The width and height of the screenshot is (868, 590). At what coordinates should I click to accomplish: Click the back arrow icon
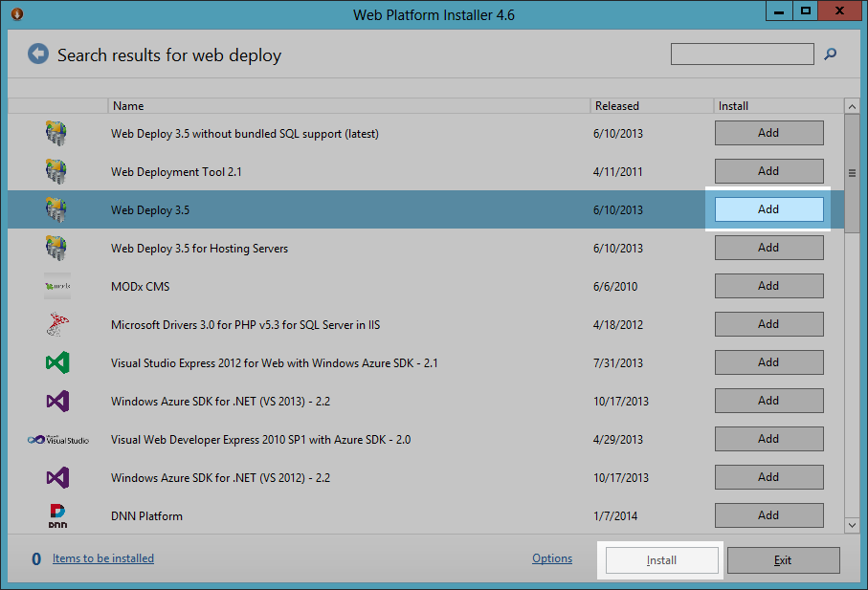[38, 55]
